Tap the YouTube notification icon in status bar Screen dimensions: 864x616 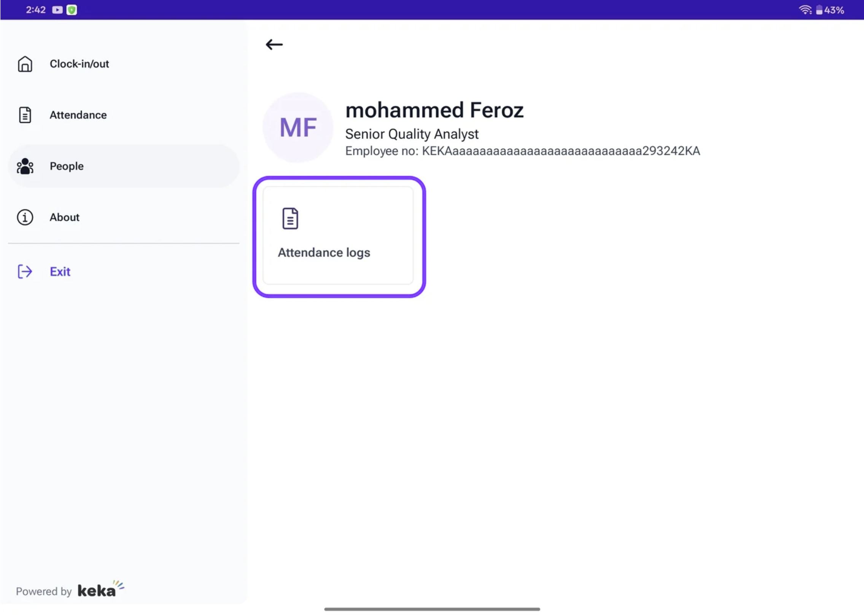click(57, 10)
